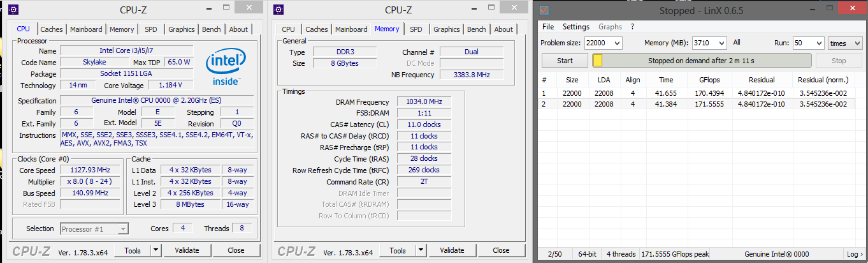The height and width of the screenshot is (263, 868).
Task: Click the All memory link in LinX
Action: [x=737, y=43]
